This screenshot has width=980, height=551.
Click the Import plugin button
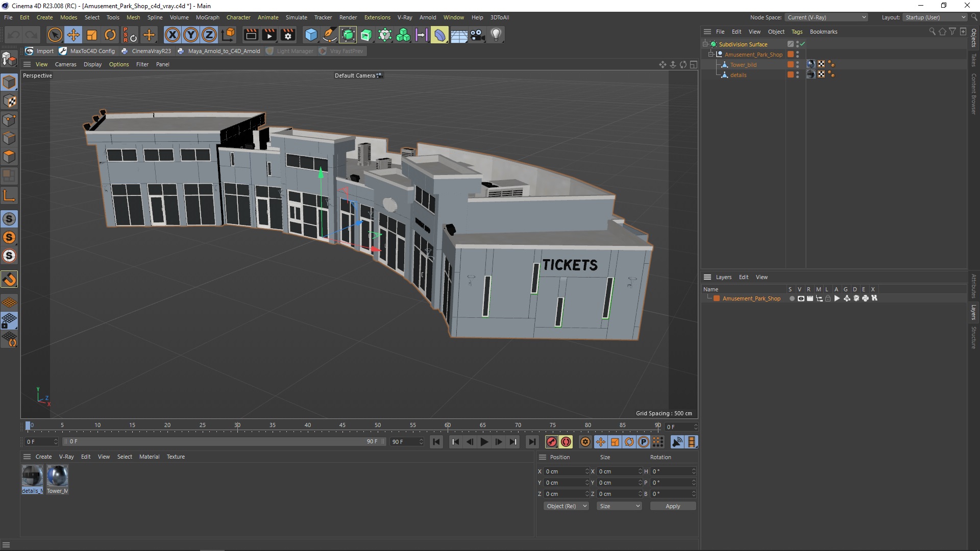pos(40,51)
